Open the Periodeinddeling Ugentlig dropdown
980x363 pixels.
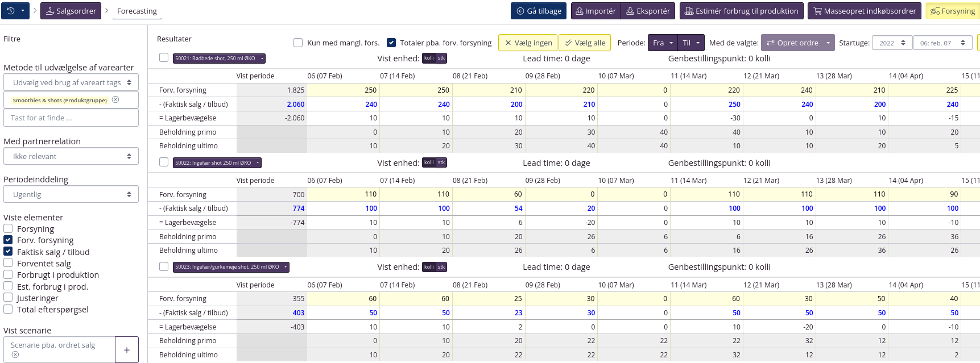coord(71,194)
